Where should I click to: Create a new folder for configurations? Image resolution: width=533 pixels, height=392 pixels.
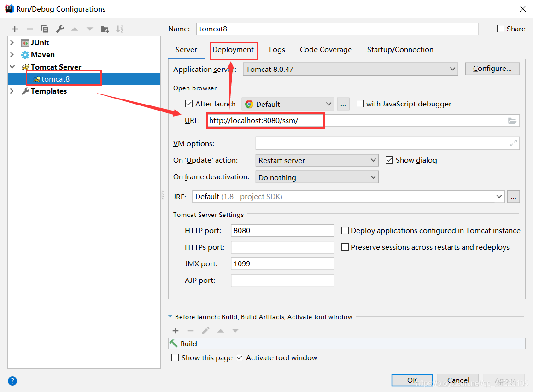click(105, 29)
